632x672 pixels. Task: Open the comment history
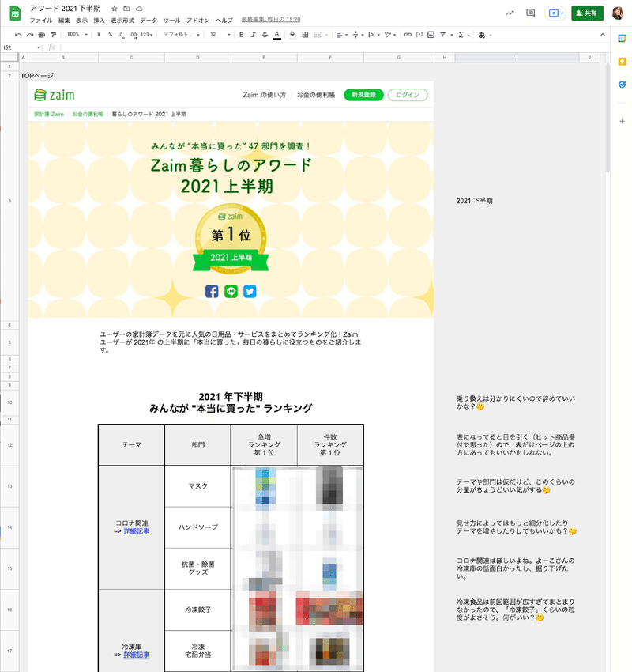(x=531, y=13)
